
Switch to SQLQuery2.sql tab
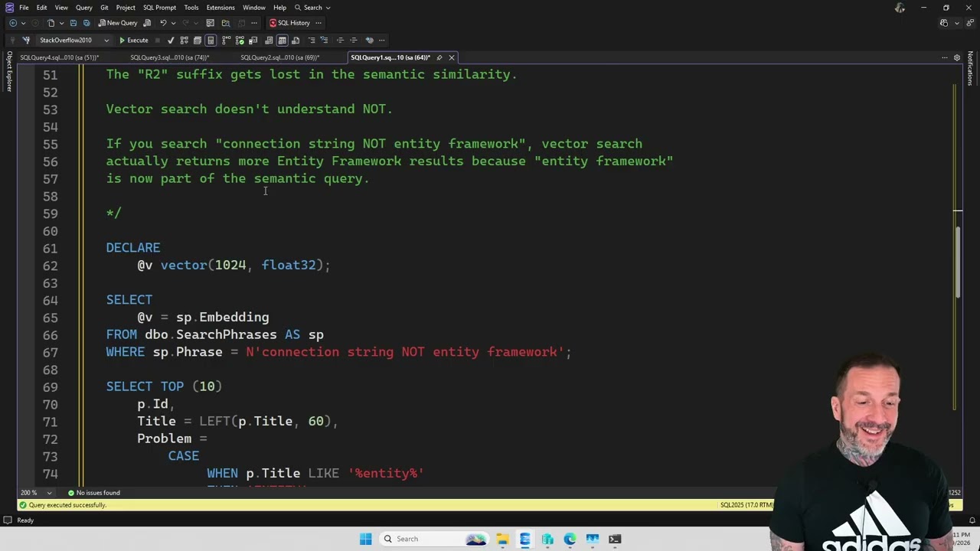tap(279, 57)
